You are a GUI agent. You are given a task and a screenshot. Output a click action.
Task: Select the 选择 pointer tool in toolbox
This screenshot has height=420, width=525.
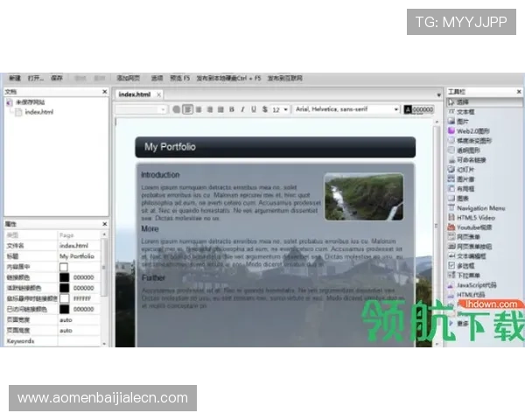(x=462, y=102)
